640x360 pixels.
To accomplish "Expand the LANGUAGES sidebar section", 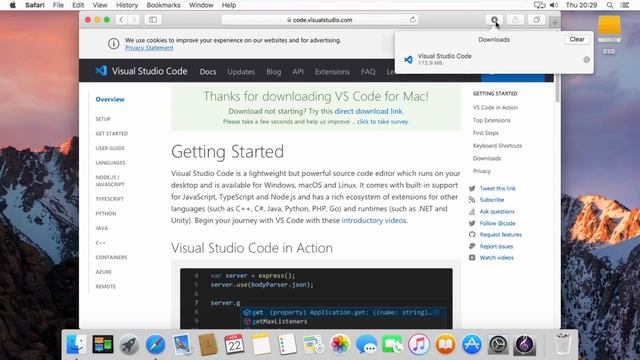I will (110, 162).
